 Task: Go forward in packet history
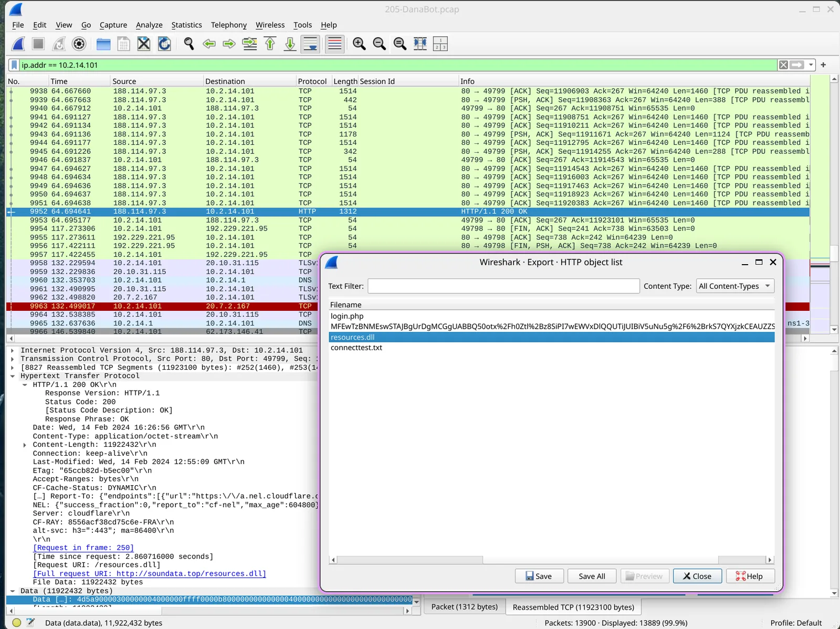(x=229, y=44)
